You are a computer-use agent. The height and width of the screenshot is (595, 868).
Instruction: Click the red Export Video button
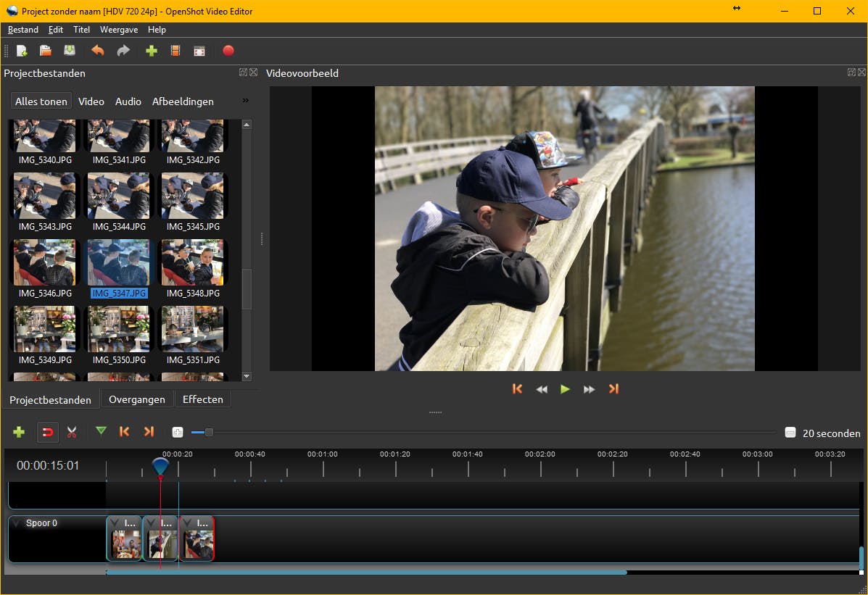click(228, 51)
